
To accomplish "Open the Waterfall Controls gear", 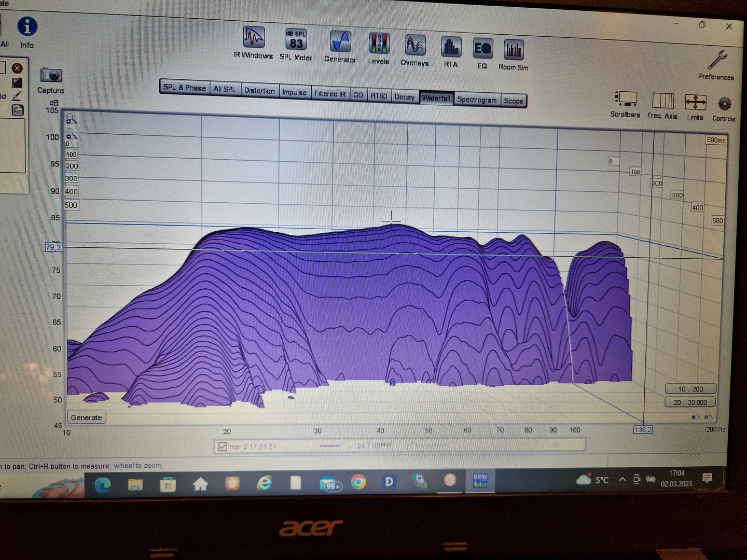I will pos(724,109).
